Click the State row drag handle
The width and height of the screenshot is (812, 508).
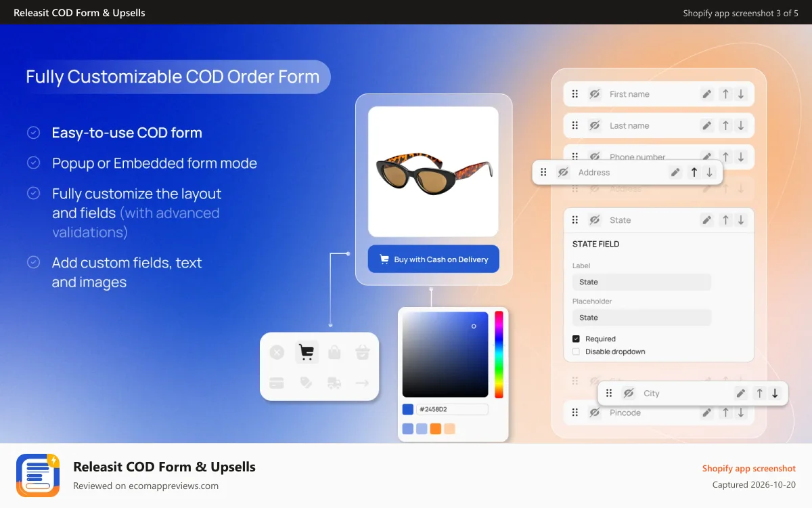point(575,219)
